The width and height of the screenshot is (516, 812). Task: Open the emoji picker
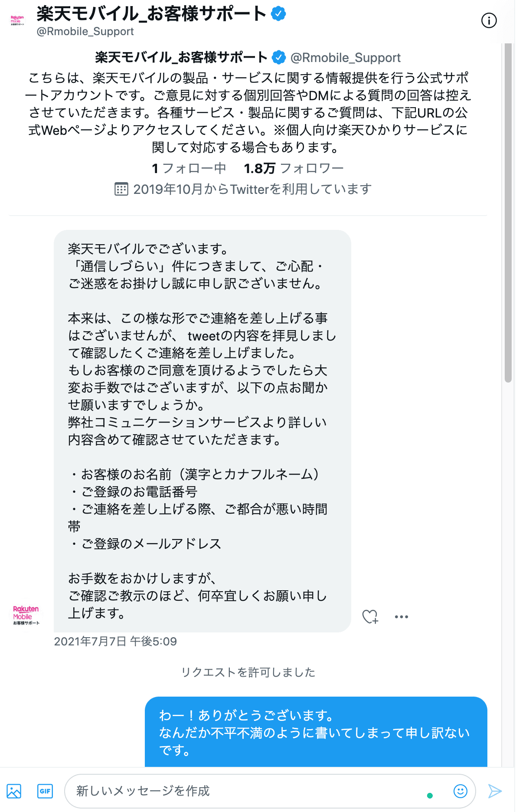(x=460, y=791)
